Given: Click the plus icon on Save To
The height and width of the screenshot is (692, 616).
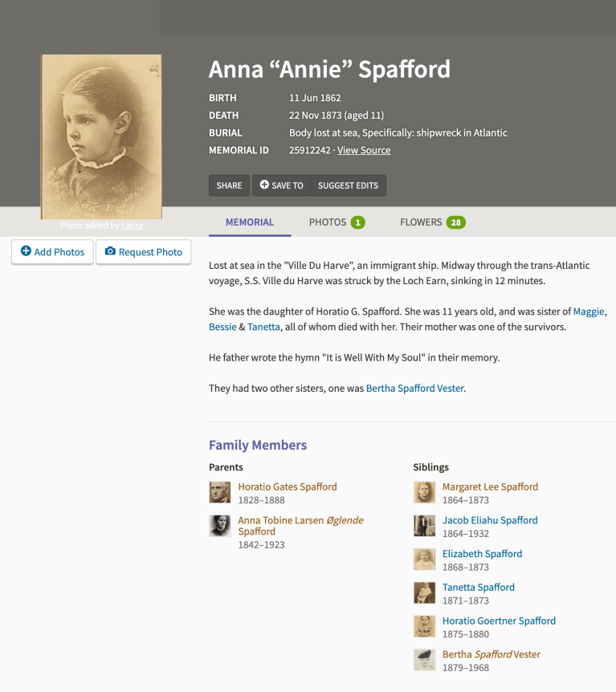Looking at the screenshot, I should point(264,185).
